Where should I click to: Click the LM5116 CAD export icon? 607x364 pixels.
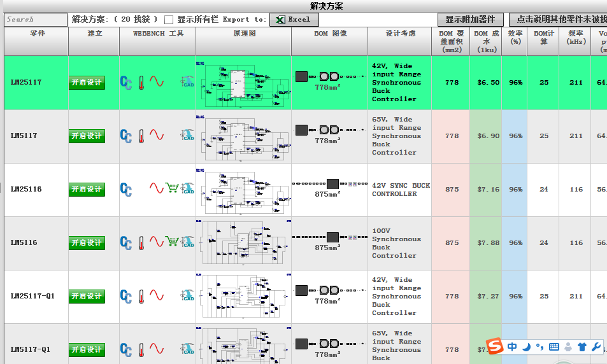(187, 241)
